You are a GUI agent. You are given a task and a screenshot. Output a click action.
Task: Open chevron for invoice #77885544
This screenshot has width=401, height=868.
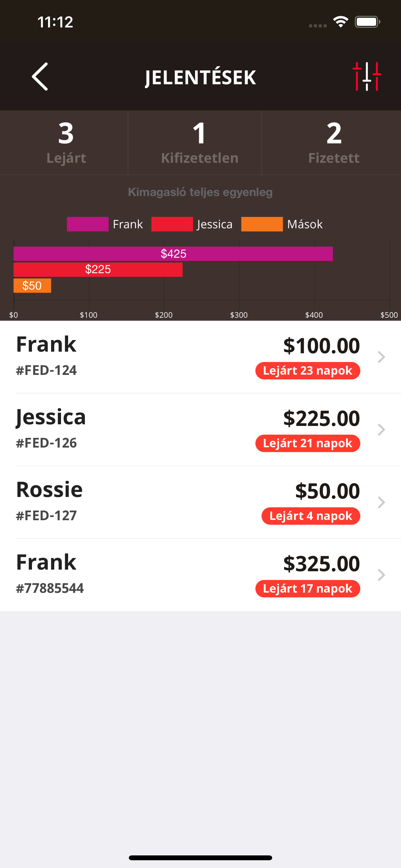(381, 575)
